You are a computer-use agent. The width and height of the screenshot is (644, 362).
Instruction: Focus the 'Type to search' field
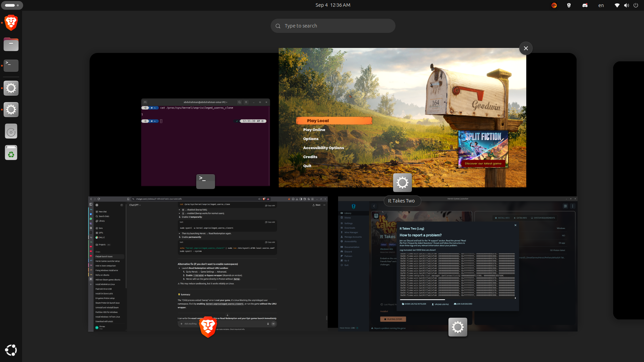point(333,26)
